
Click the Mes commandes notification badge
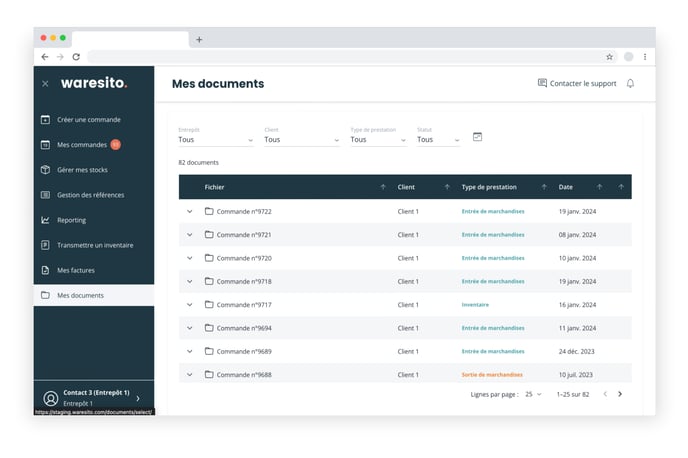(115, 144)
